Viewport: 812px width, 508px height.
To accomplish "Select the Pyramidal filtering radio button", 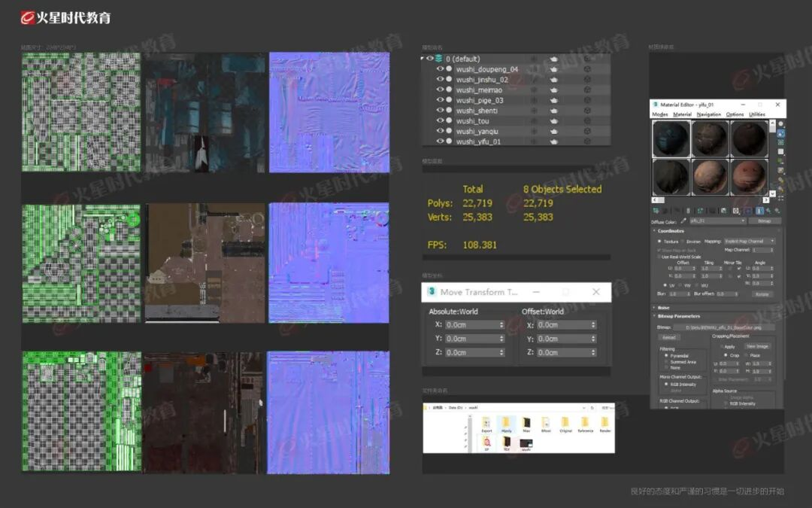I will point(665,355).
